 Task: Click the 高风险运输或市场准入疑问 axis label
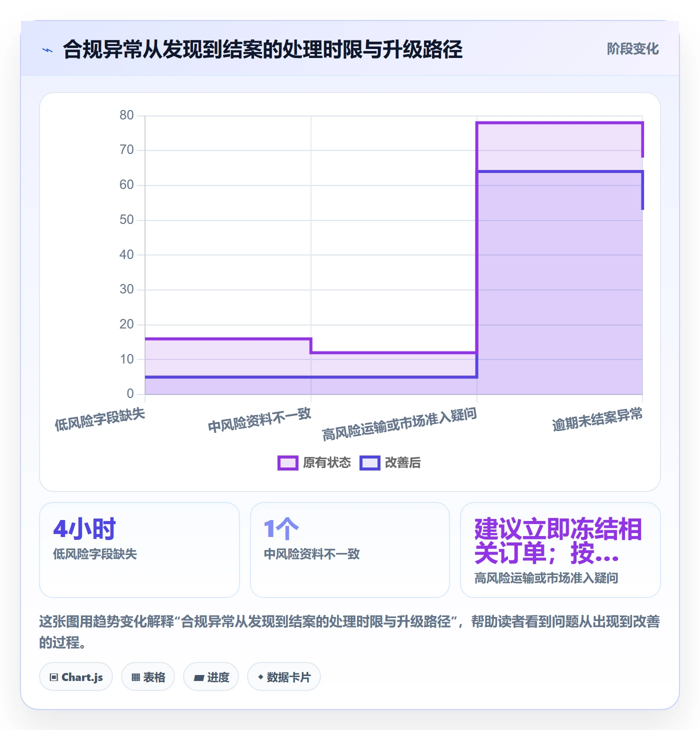(x=399, y=424)
